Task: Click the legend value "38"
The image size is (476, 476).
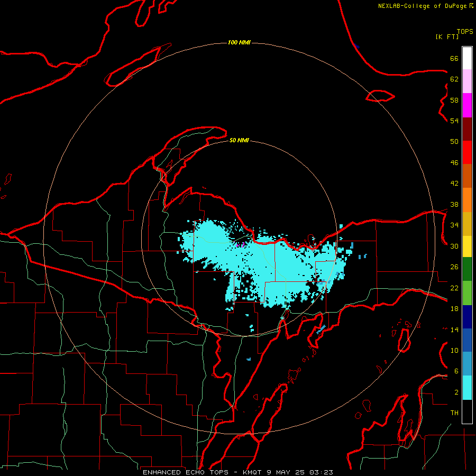Action: pos(454,204)
